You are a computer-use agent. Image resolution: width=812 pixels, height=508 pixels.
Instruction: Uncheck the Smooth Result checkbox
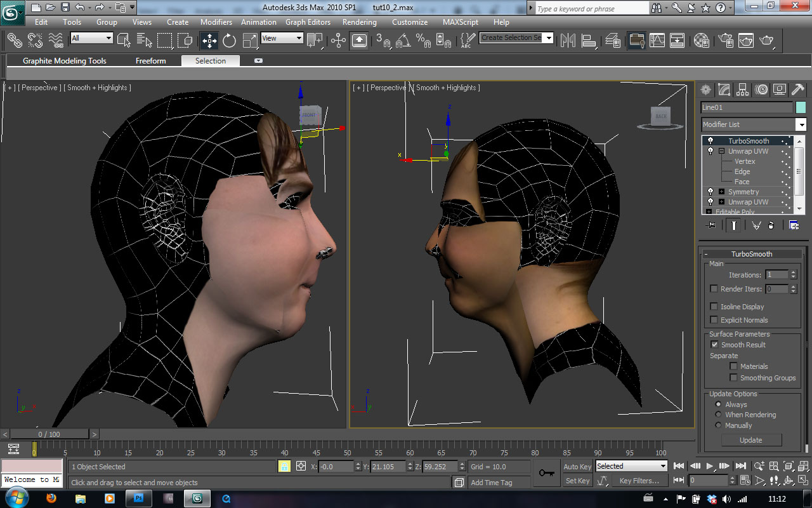[714, 345]
